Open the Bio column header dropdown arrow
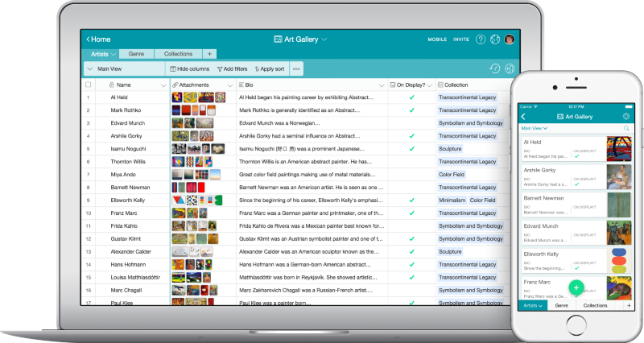 click(381, 85)
